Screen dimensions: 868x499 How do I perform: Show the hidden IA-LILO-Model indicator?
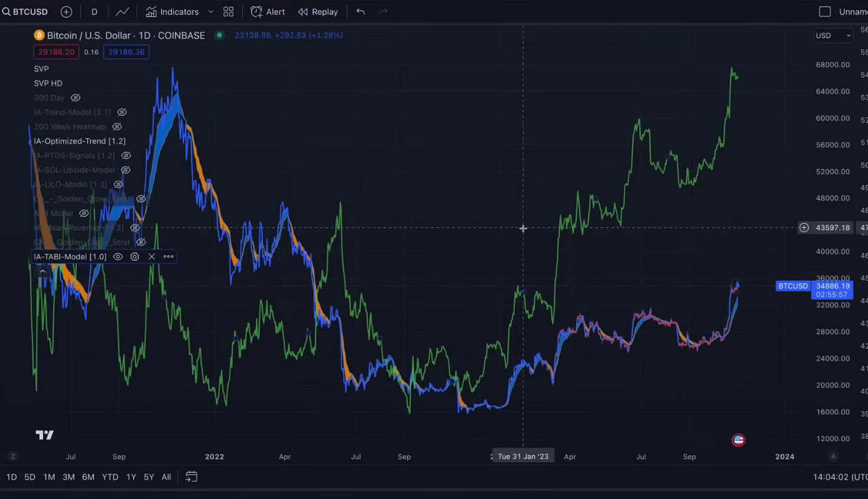pyautogui.click(x=118, y=184)
